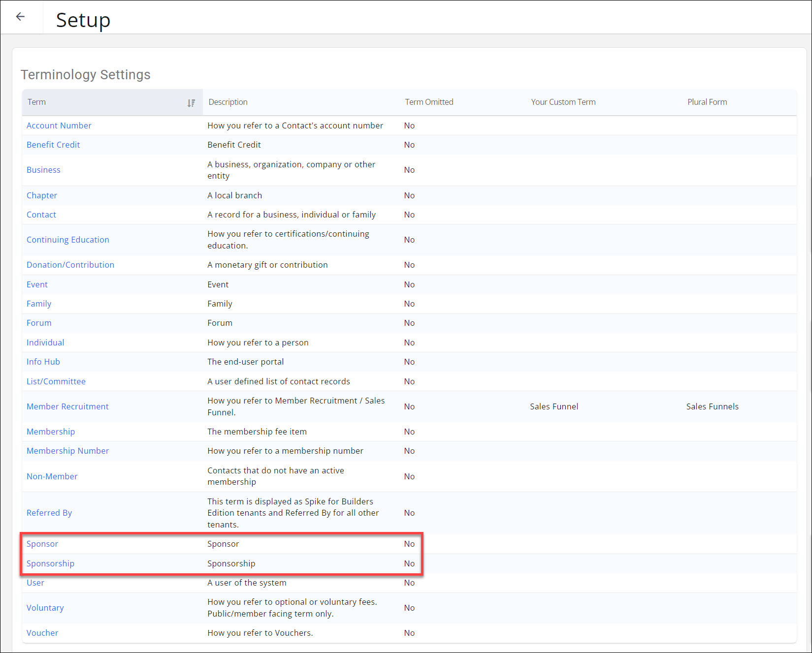Open the Sponsorship terminology setting
The width and height of the screenshot is (812, 653).
coord(50,563)
